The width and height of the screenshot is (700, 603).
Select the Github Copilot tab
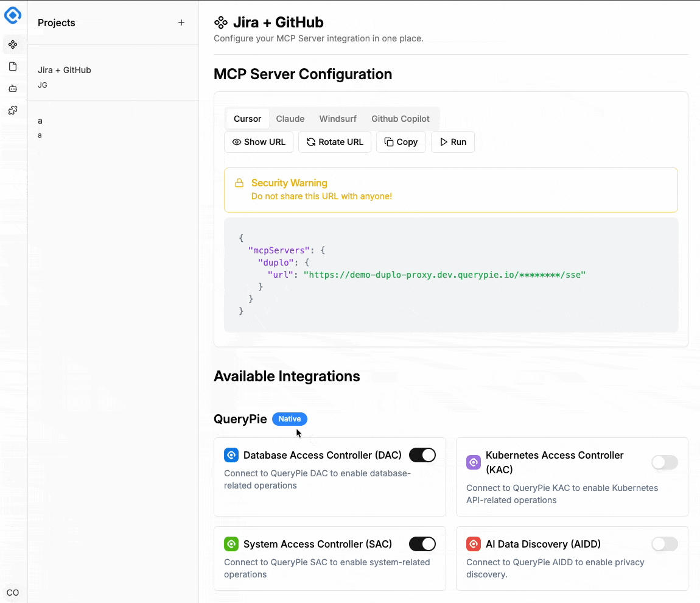click(401, 119)
